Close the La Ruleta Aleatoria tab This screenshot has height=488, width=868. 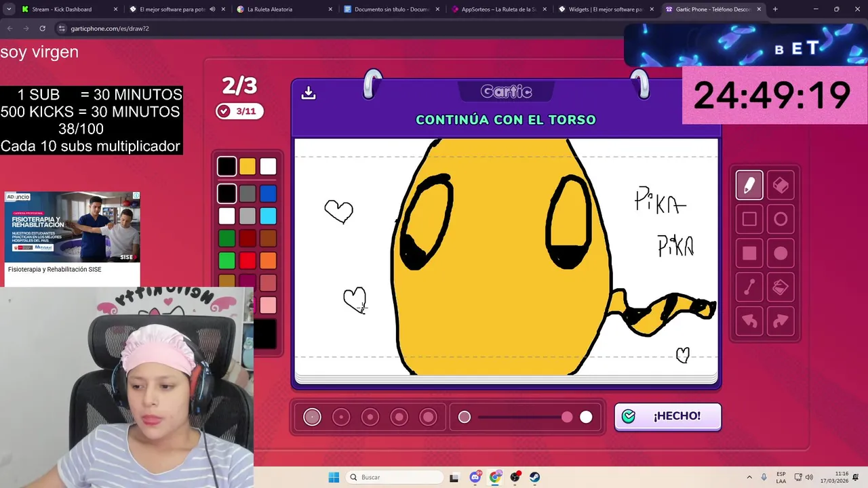pyautogui.click(x=330, y=9)
